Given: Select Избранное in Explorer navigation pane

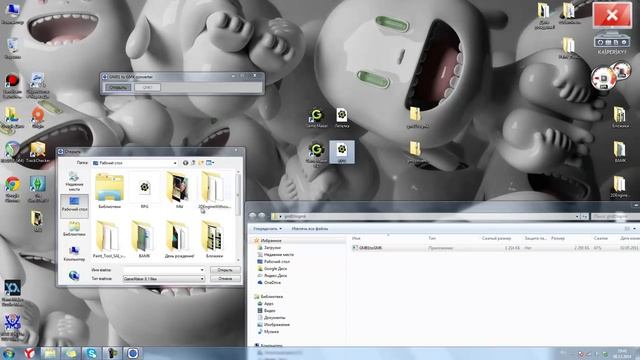Looking at the screenshot, I should tap(271, 241).
